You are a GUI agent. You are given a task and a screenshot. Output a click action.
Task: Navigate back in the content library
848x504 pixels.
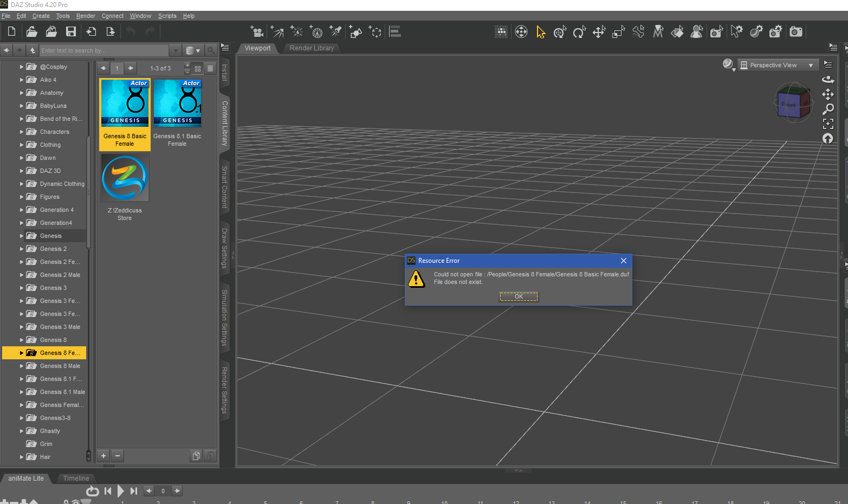coord(7,50)
